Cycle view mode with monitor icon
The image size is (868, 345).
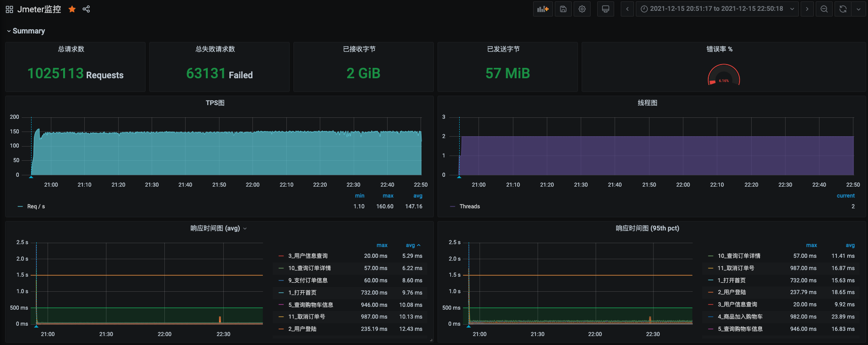[606, 9]
